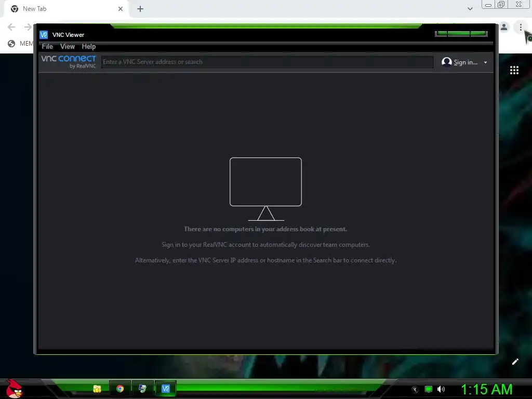The image size is (532, 399).
Task: Open the MEM bookmark in Chrome
Action: click(x=21, y=44)
